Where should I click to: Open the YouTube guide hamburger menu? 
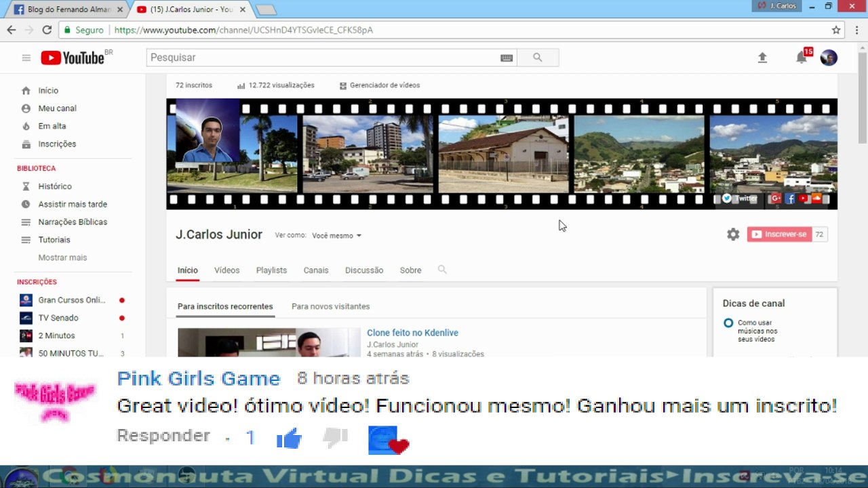[x=26, y=58]
